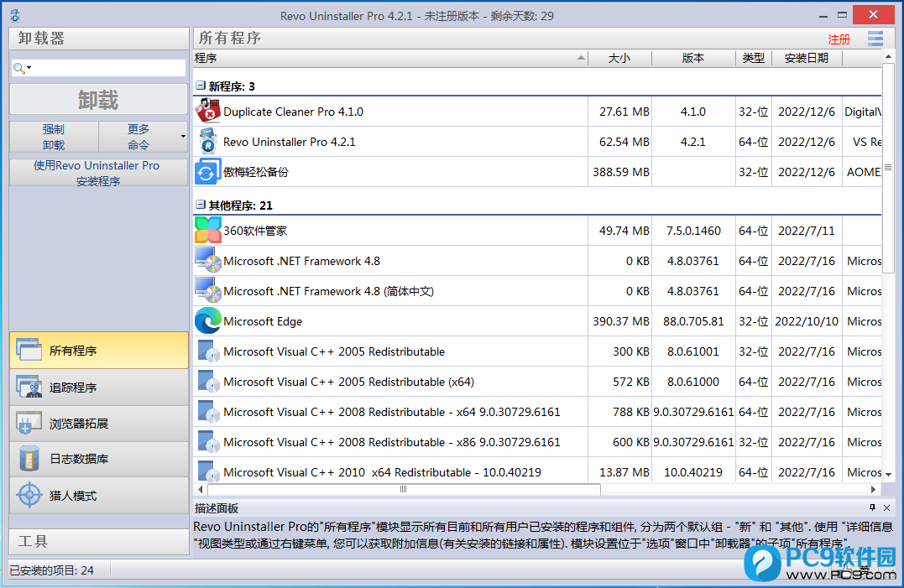The image size is (904, 588).
Task: Close the 描述面板 panel
Action: pyautogui.click(x=886, y=507)
